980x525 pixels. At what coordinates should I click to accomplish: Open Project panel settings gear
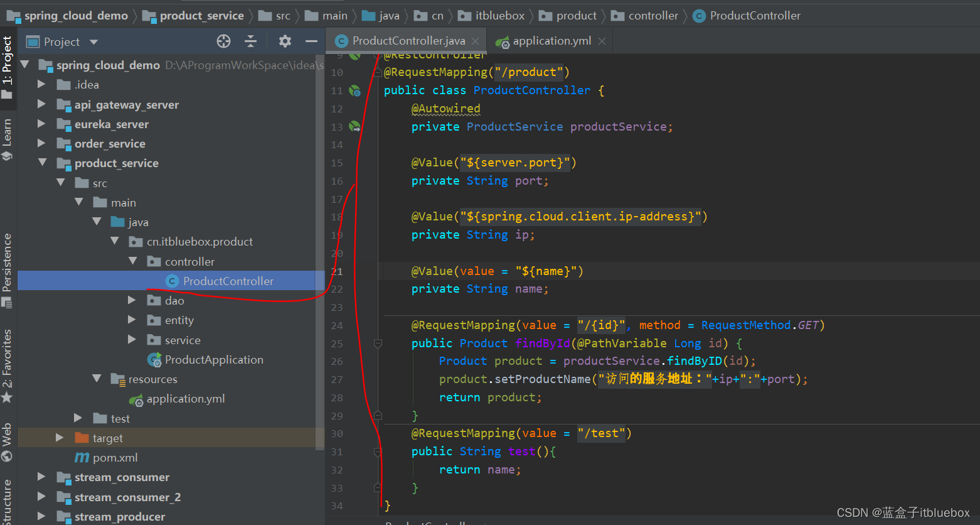pos(285,41)
